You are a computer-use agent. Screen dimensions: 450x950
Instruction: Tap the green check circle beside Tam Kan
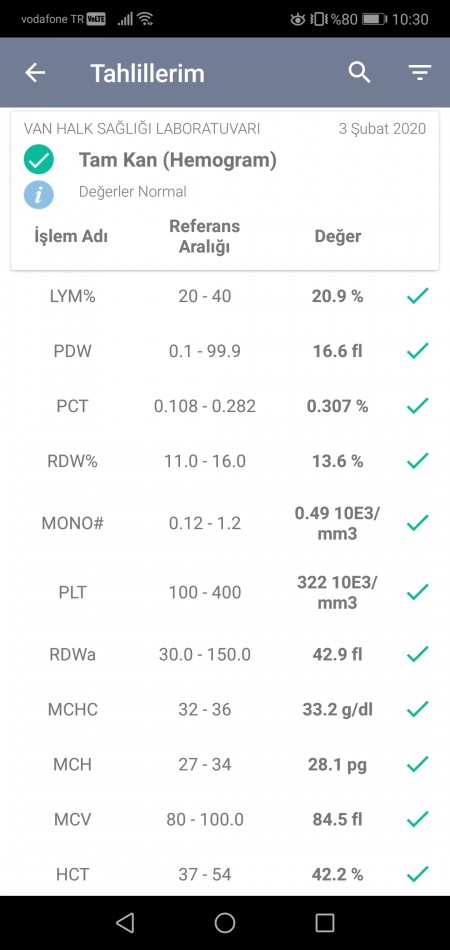point(39,160)
